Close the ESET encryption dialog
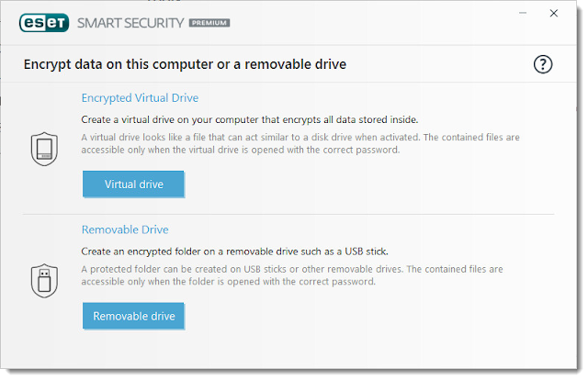 (553, 13)
